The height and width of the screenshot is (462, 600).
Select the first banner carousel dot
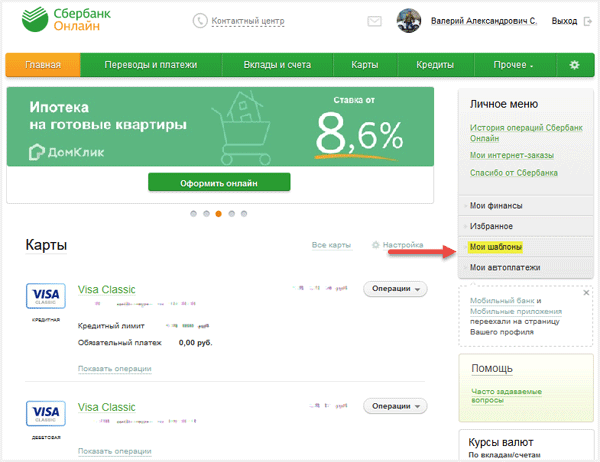pos(193,214)
